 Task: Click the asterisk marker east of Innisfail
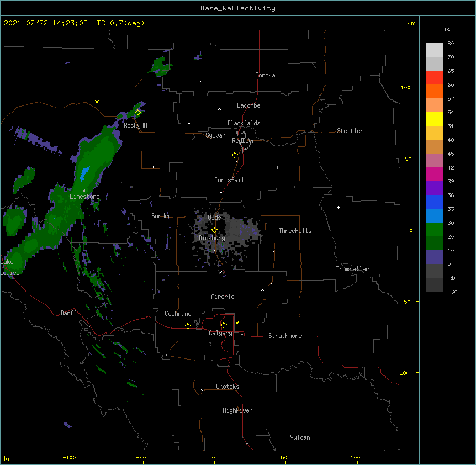277,167
